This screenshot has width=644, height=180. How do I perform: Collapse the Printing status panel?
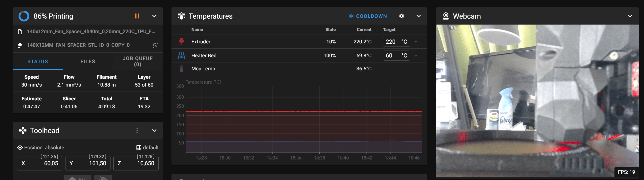pos(154,16)
